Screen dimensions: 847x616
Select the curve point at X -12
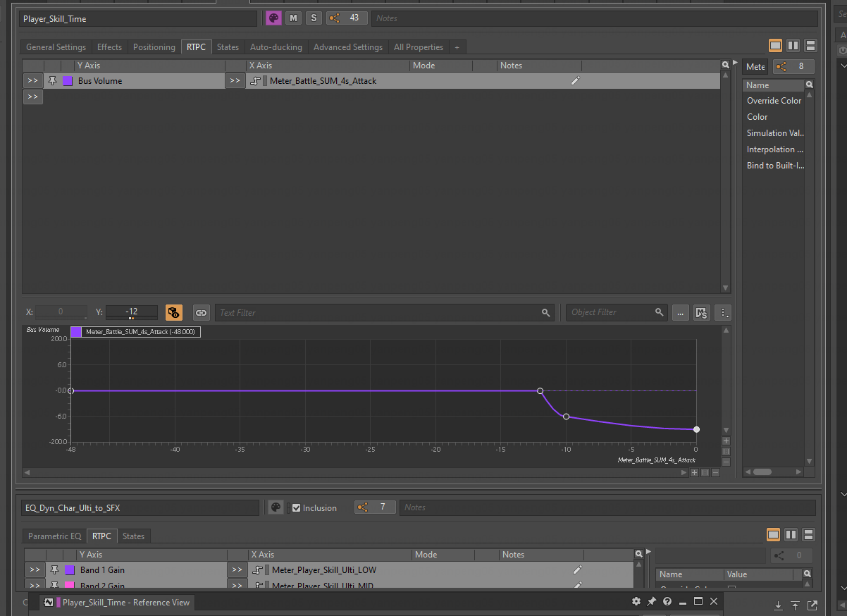coord(540,390)
